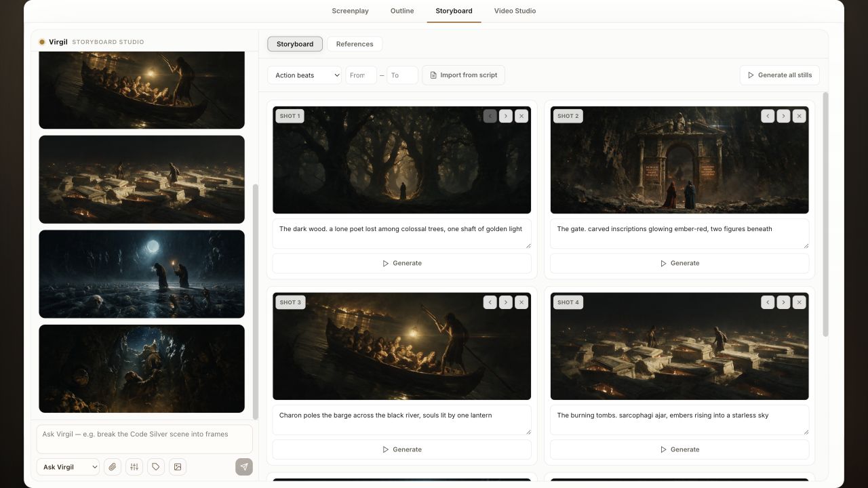Click the paperclip attach icon
Viewport: 868px width, 488px height.
coord(113,467)
